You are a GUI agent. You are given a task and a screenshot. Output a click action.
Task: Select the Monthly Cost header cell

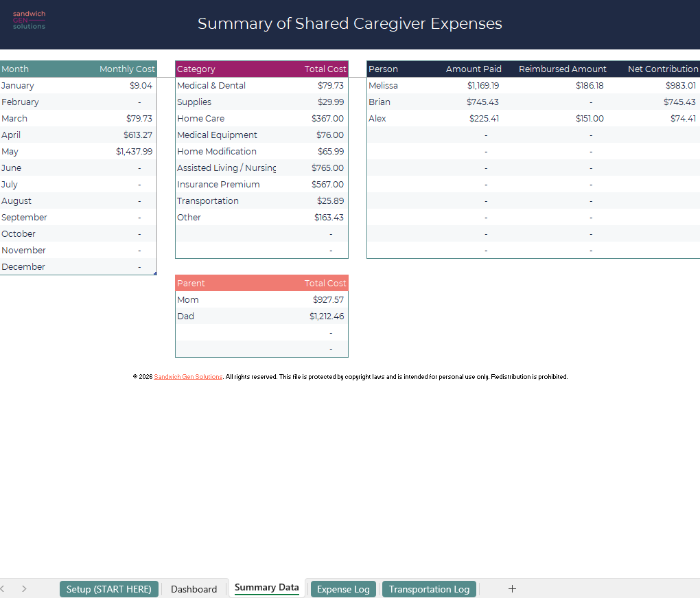(x=127, y=69)
